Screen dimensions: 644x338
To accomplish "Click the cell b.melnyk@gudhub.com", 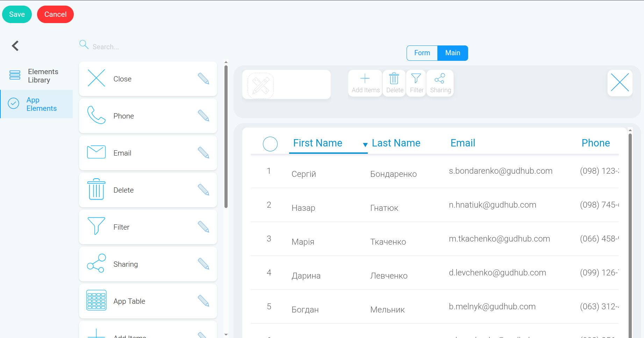I will [x=492, y=307].
